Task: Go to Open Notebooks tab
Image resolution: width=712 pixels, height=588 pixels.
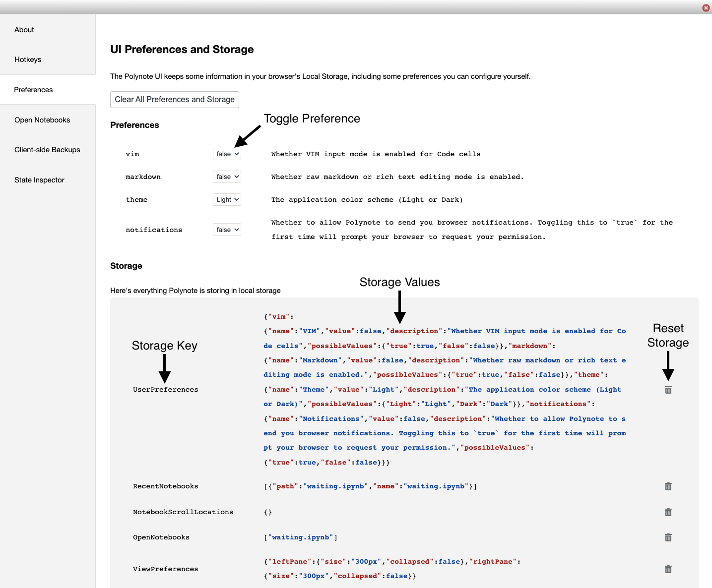Action: click(x=42, y=120)
